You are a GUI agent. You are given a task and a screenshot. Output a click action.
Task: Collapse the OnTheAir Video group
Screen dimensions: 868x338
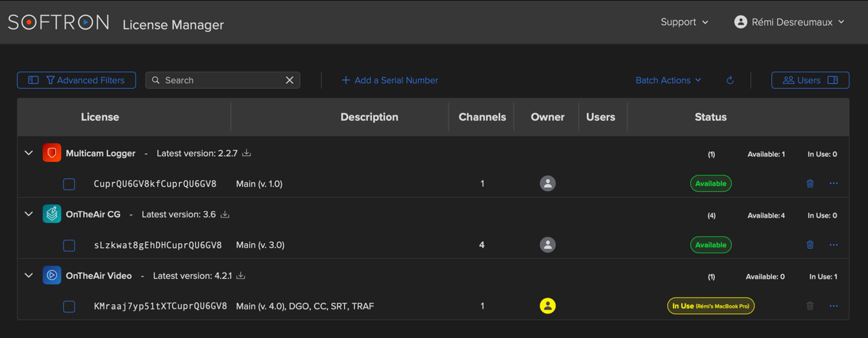29,275
